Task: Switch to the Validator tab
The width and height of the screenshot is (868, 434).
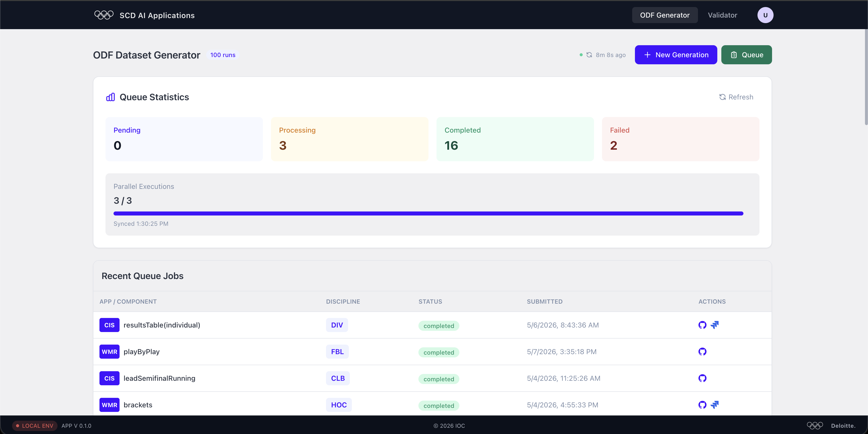Action: pos(722,15)
